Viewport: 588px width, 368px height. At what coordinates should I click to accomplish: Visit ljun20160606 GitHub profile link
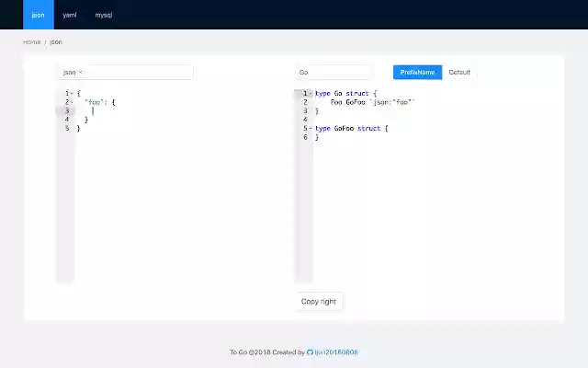pos(336,352)
